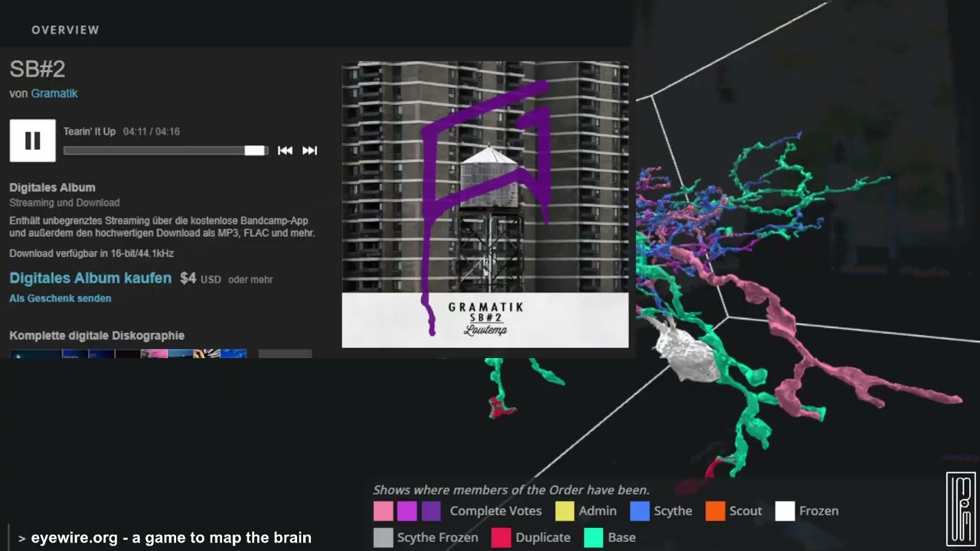Viewport: 980px width, 551px height.
Task: Click the magenta Complete Votes swatch
Action: pyautogui.click(x=407, y=511)
